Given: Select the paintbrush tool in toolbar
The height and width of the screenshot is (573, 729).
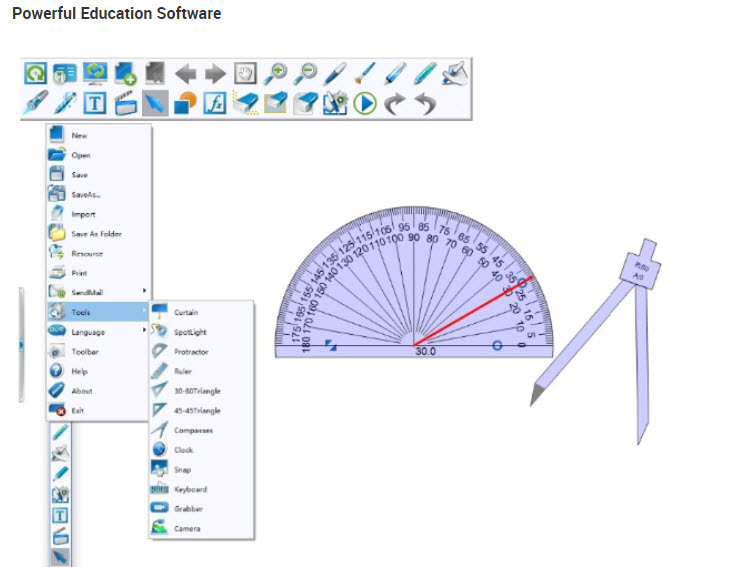Looking at the screenshot, I should pyautogui.click(x=365, y=73).
